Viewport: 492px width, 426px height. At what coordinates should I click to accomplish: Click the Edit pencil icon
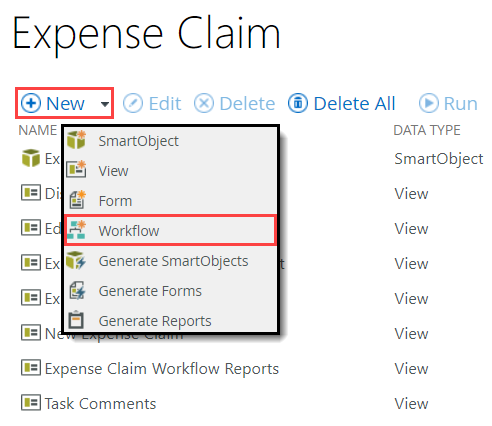pyautogui.click(x=133, y=103)
